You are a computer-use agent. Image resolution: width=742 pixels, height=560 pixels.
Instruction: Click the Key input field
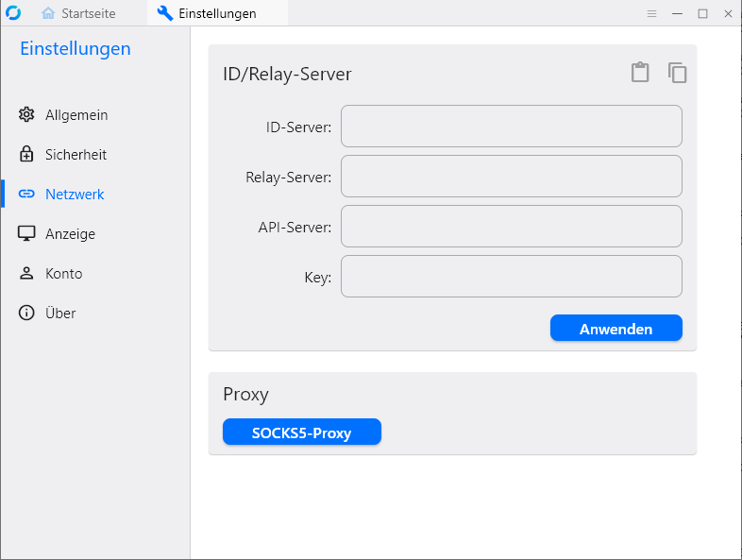click(511, 277)
